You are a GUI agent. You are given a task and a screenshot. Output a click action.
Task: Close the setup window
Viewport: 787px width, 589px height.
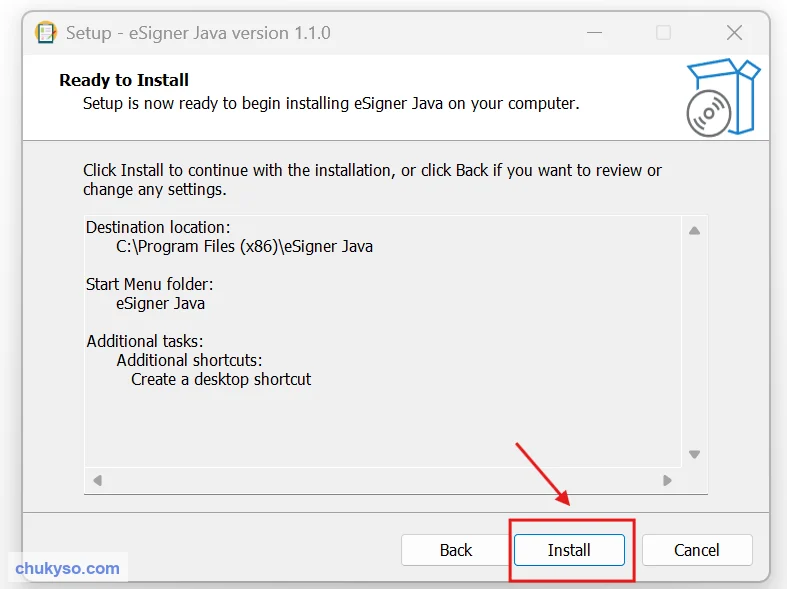(734, 33)
